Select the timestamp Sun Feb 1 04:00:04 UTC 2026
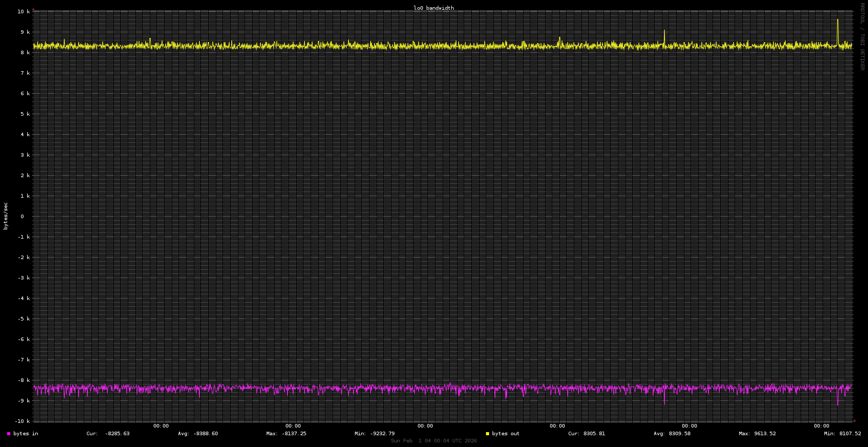Screen dimensions: 868x447 [x=434, y=441]
